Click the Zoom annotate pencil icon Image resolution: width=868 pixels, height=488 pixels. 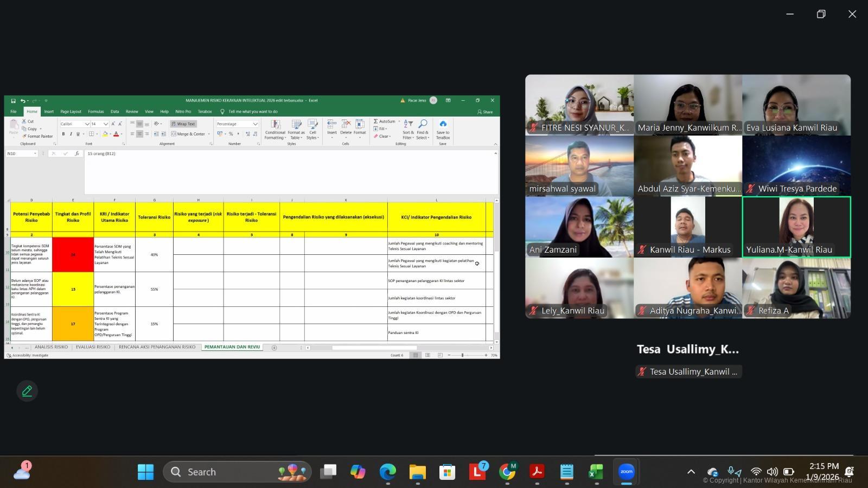[x=27, y=391]
